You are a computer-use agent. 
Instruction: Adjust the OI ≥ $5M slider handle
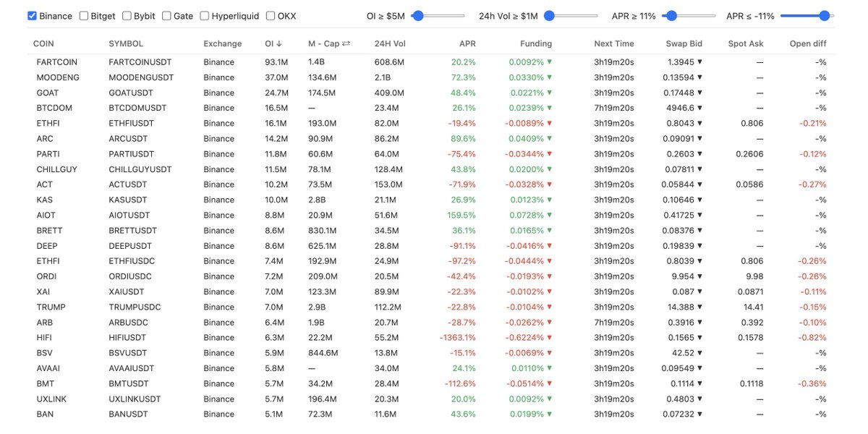417,16
